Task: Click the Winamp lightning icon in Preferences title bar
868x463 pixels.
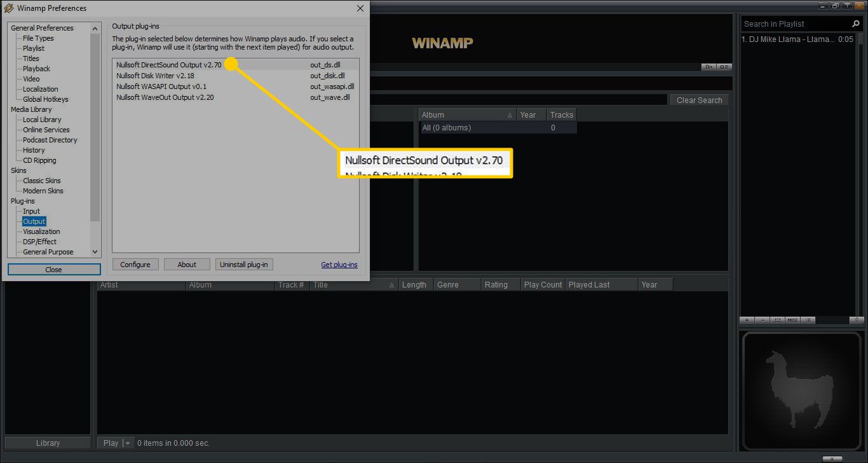Action: (x=9, y=8)
